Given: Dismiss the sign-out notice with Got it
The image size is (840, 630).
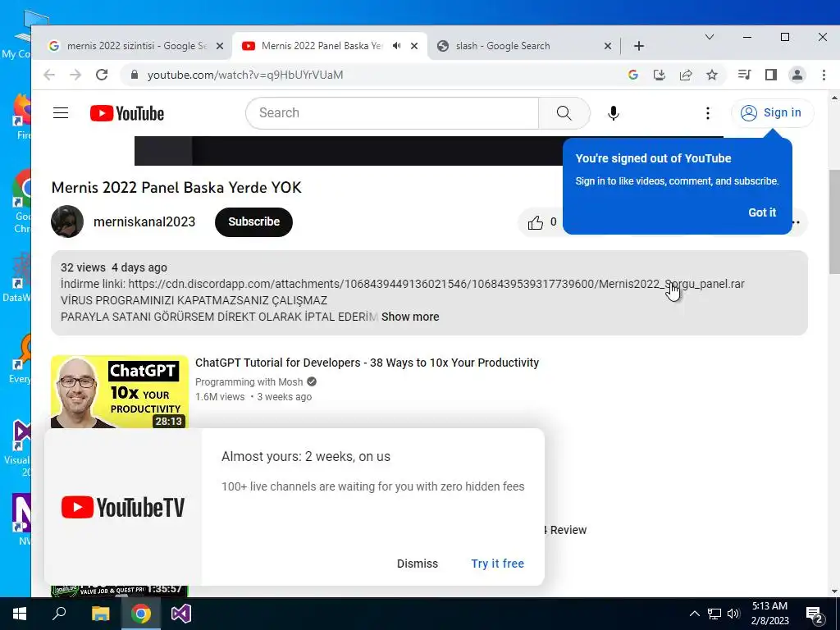Looking at the screenshot, I should [x=762, y=212].
